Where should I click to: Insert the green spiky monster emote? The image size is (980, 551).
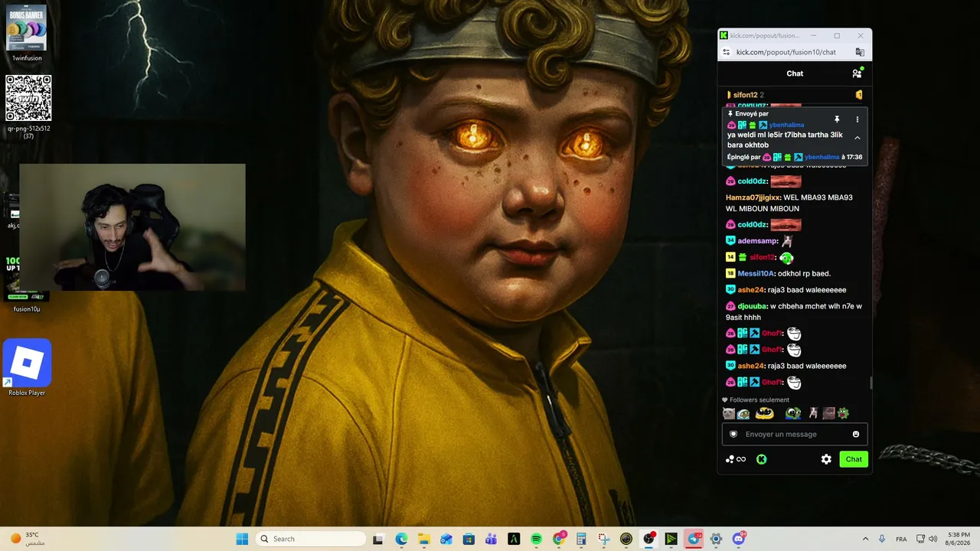point(843,413)
